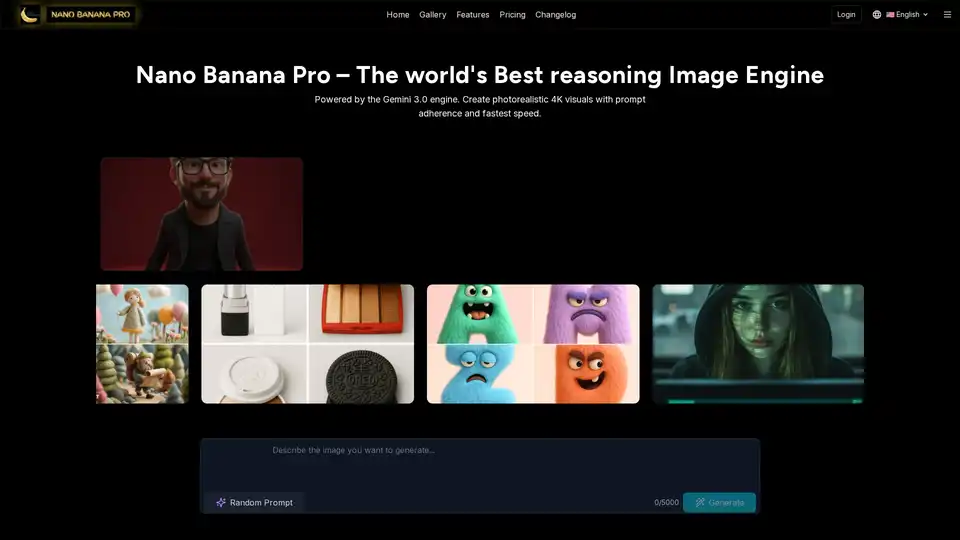The height and width of the screenshot is (540, 960).
Task: Click the NANO BANANA PRO brand badge
Action: 91,15
